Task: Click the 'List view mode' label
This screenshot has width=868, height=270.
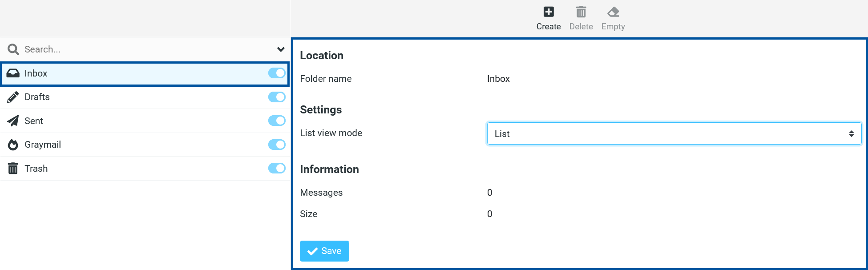Action: pos(331,133)
